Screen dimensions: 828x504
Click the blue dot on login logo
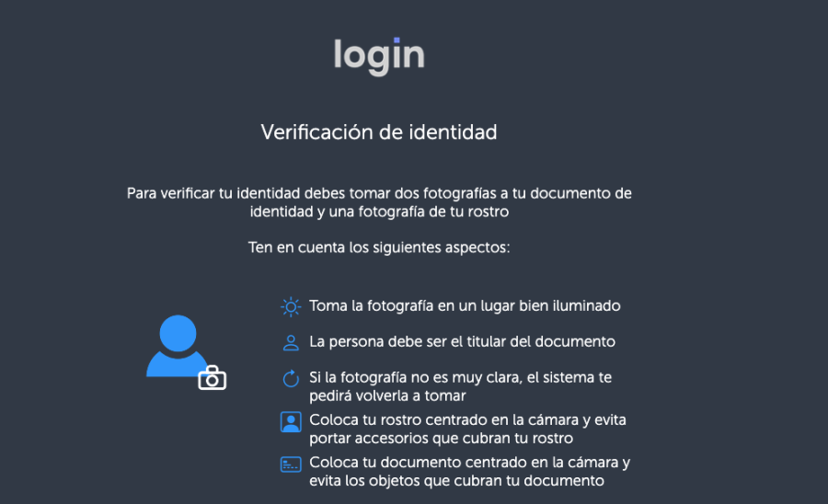click(x=397, y=40)
